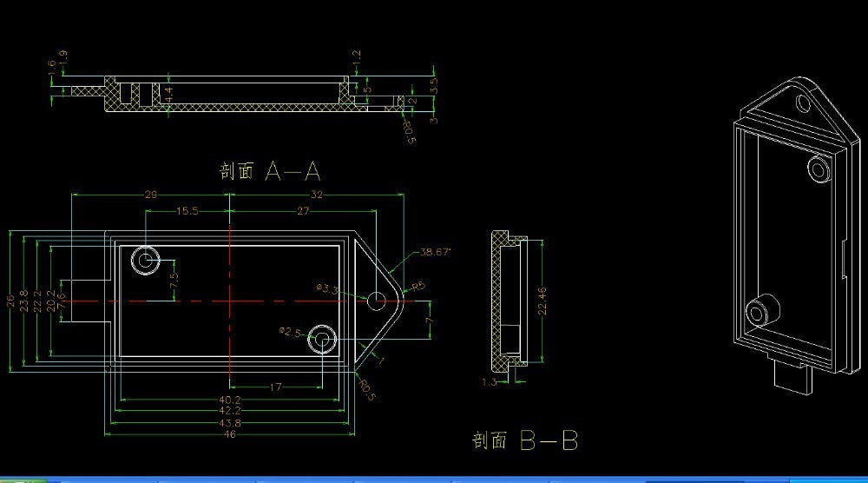Select the 15.5 horizontal dimension text
This screenshot has height=483, width=868.
187,211
